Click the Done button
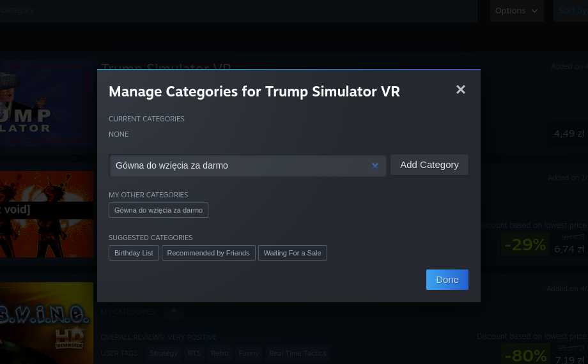This screenshot has width=588, height=364. (x=447, y=280)
